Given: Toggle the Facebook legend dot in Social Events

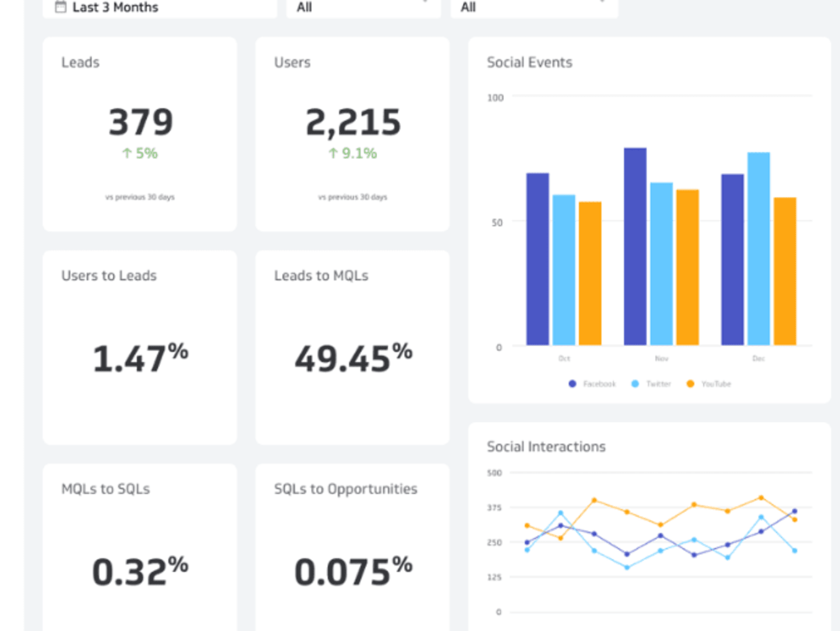Looking at the screenshot, I should coord(572,384).
